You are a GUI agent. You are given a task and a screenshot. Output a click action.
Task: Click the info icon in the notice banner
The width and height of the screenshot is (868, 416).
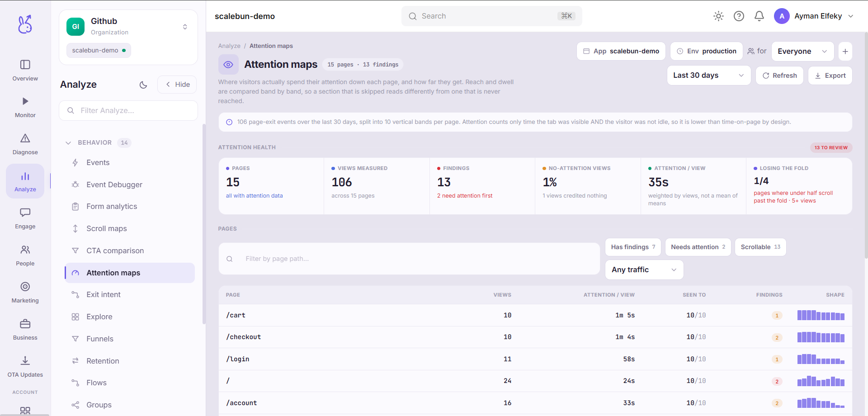[229, 122]
